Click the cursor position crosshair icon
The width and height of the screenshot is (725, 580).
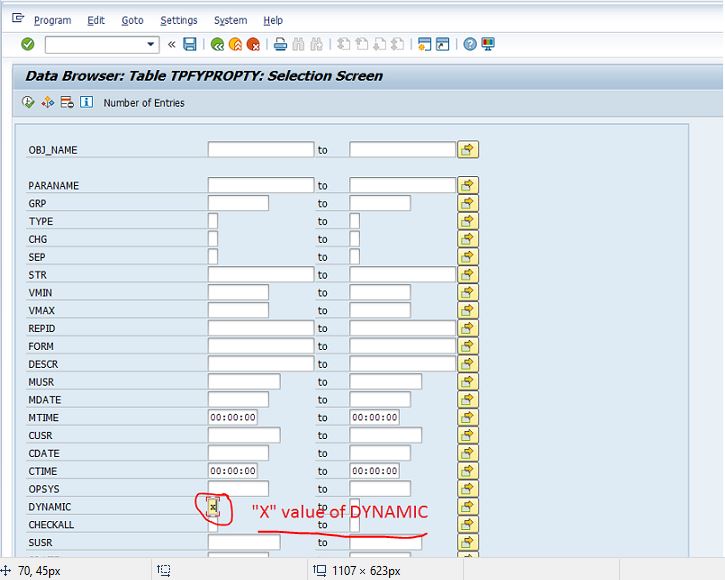[6, 571]
